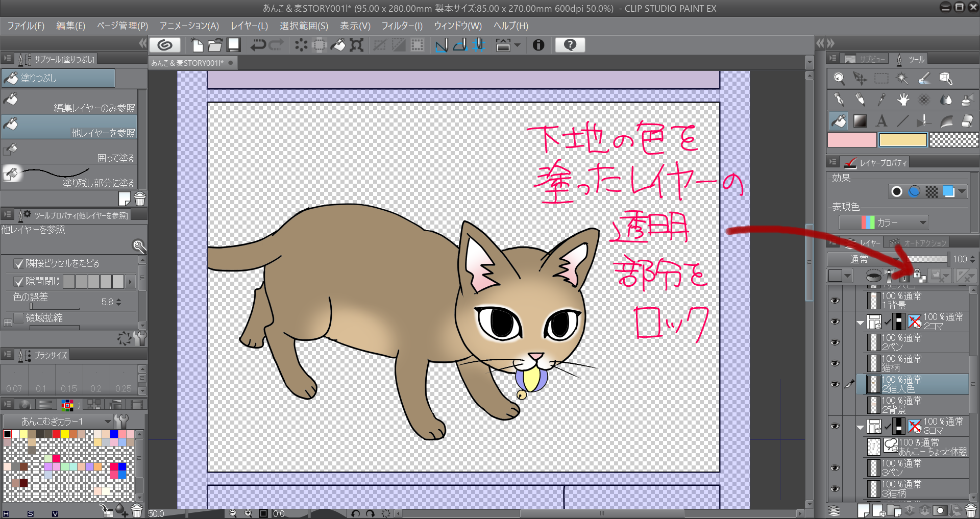The width and height of the screenshot is (980, 519).
Task: Click the open file folder icon
Action: pos(215,45)
